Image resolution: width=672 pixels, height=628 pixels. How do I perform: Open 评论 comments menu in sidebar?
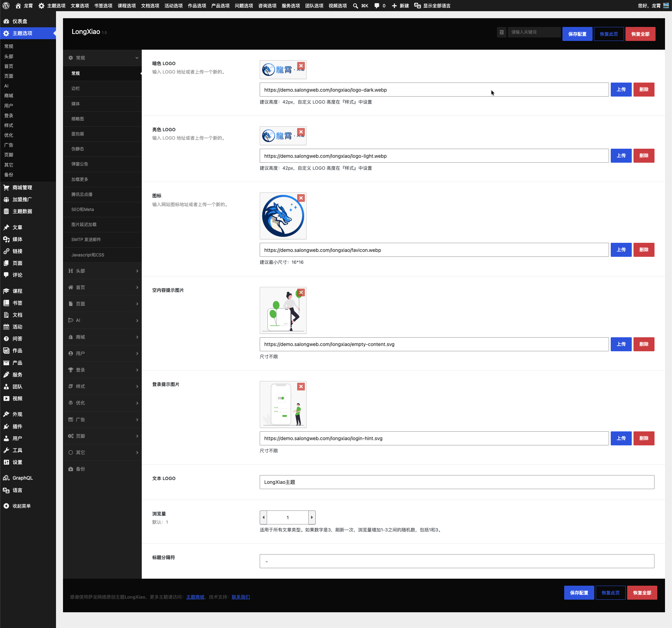pos(28,275)
